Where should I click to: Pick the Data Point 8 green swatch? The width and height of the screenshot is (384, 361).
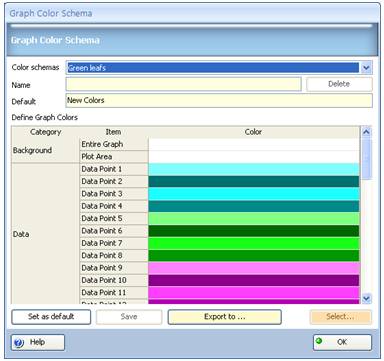254,255
